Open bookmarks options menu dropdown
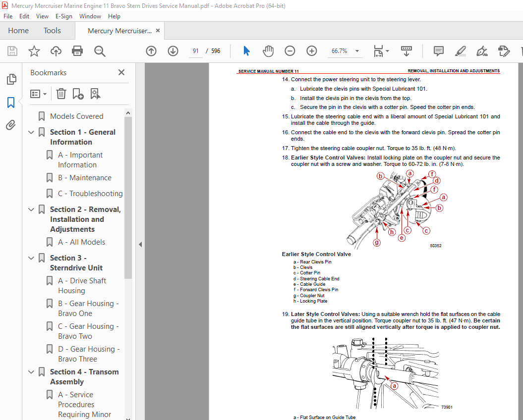523x420 pixels. pos(38,94)
